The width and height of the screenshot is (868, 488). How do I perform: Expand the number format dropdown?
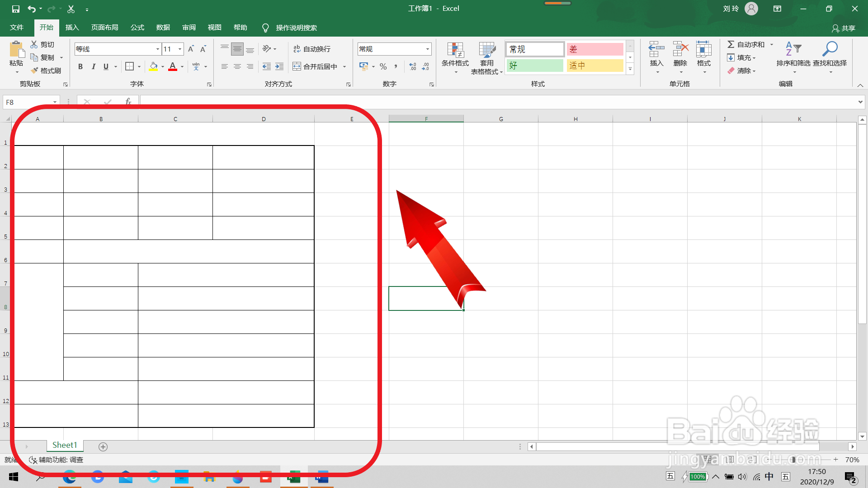[427, 49]
